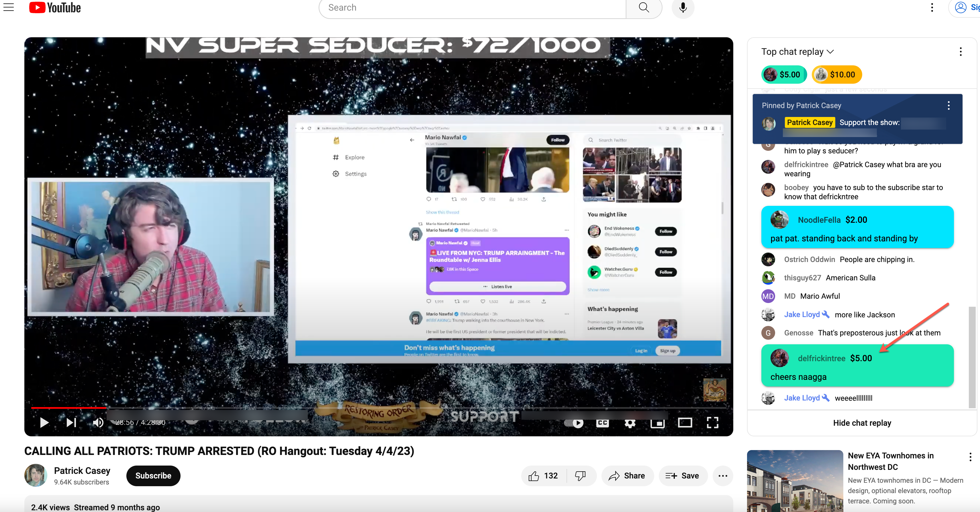Image resolution: width=980 pixels, height=512 pixels.
Task: Click the red video progress bar
Action: pyautogui.click(x=68, y=408)
